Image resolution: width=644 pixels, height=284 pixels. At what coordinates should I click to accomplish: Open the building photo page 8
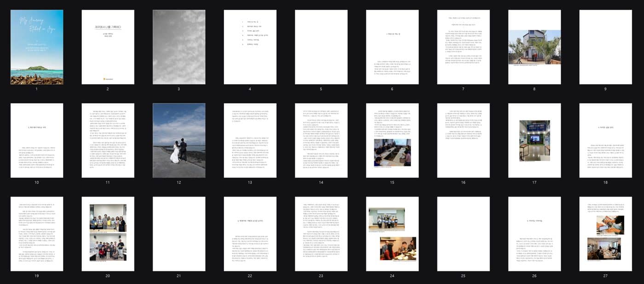(535, 47)
